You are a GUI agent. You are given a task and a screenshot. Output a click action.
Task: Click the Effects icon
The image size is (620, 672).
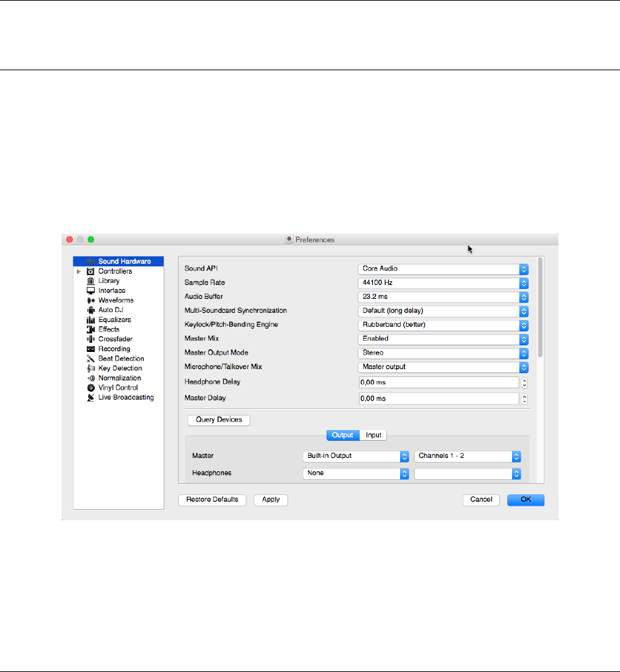click(x=90, y=329)
